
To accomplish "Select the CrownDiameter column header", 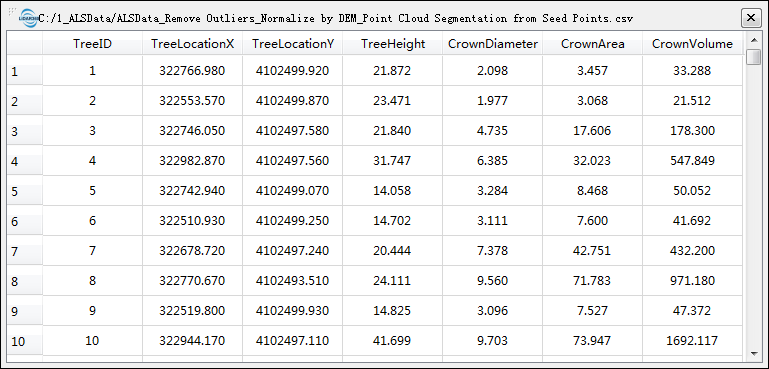I will coord(492,44).
